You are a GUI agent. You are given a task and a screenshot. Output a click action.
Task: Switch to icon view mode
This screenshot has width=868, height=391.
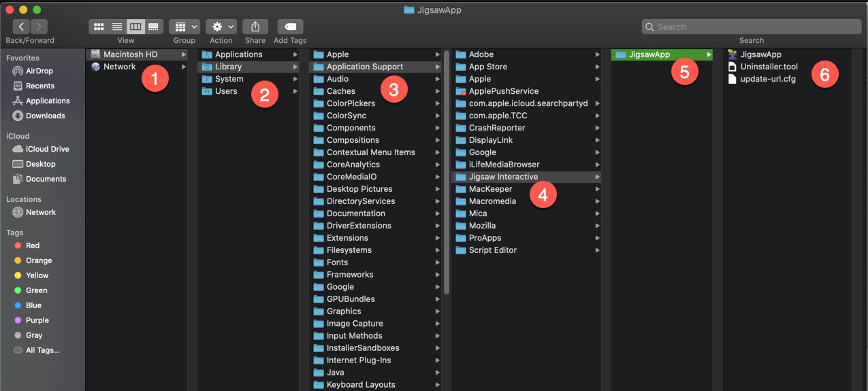click(99, 27)
